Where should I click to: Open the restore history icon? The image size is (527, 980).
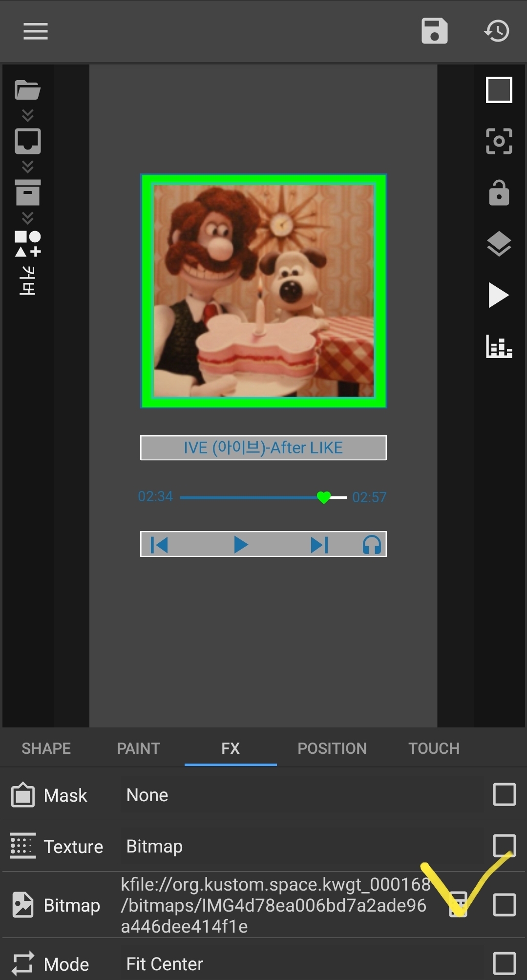(x=497, y=31)
